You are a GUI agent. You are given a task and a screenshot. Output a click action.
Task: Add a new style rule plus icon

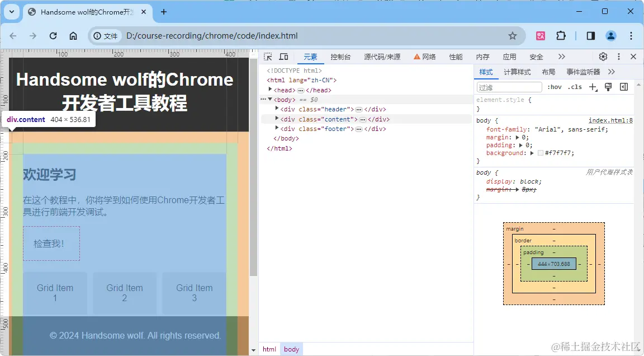tap(593, 87)
